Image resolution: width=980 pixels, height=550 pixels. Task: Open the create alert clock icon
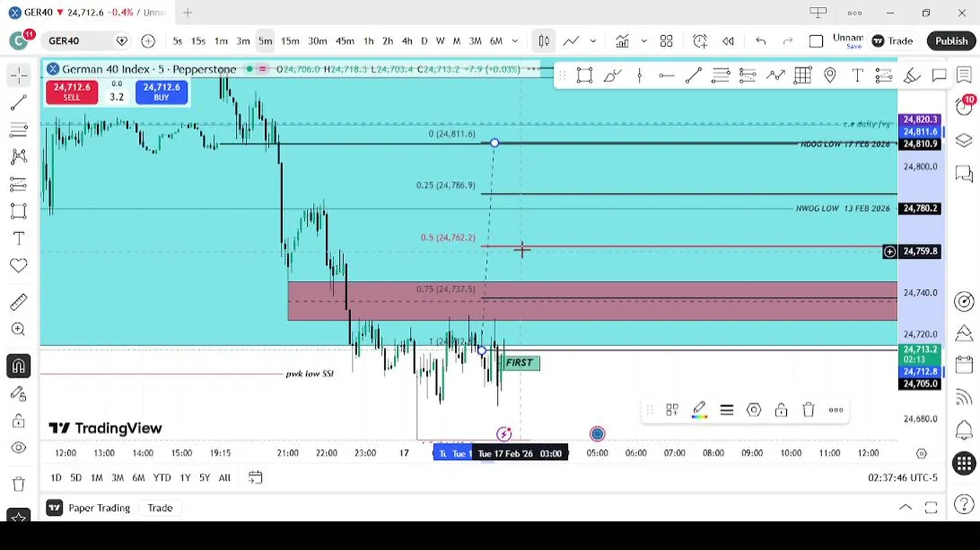pyautogui.click(x=699, y=40)
